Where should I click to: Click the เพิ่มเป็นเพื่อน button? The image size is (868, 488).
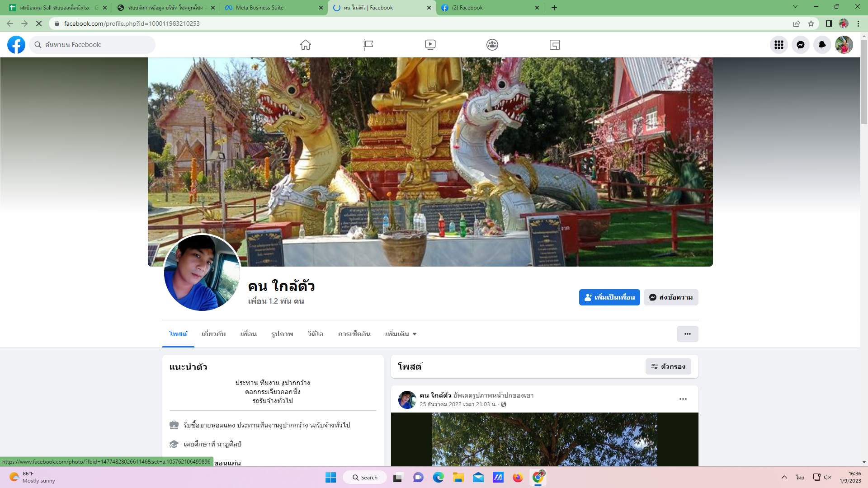click(x=609, y=297)
